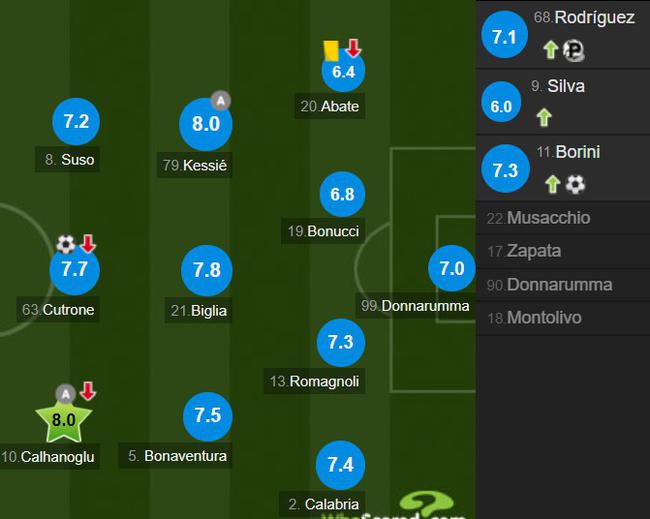Image resolution: width=650 pixels, height=519 pixels.
Task: Select Biglia's 7.8 rating circle
Action: 207,270
